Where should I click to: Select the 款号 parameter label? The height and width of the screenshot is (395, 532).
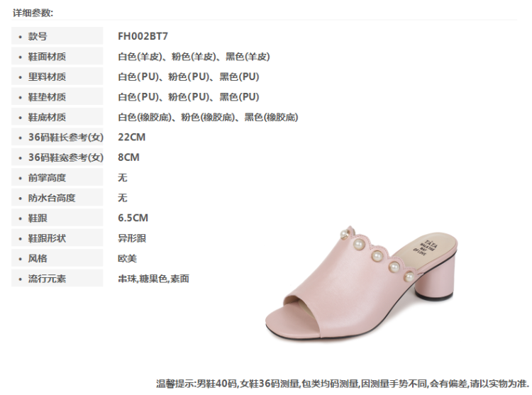[57, 36]
